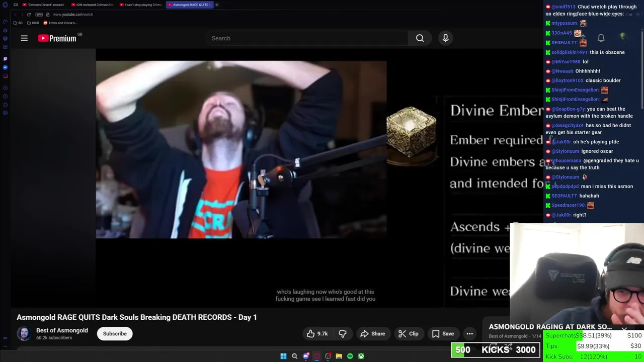Open Windows taskbar search
The width and height of the screenshot is (644, 362).
point(294,356)
